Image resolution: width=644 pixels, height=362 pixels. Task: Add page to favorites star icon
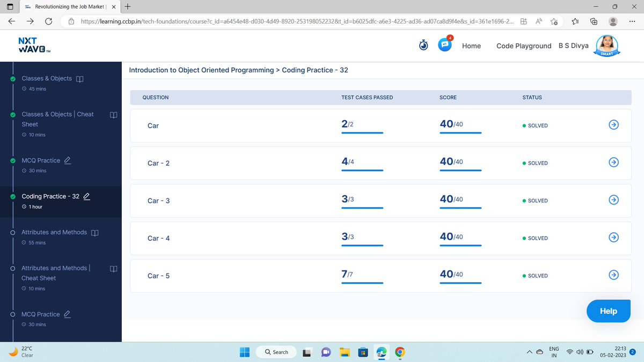pos(555,21)
